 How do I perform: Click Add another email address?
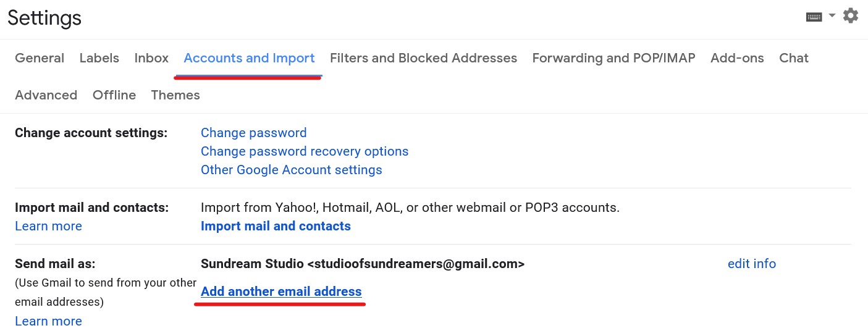281,292
